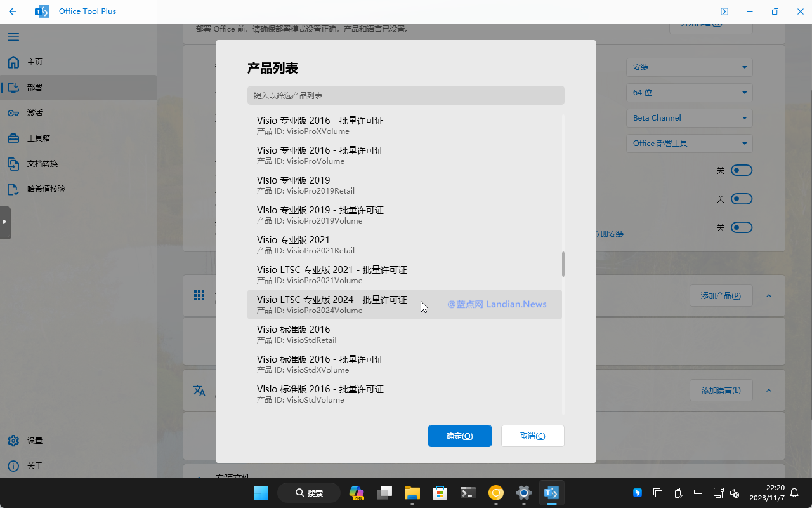Toggle the second 关 switch
Image resolution: width=812 pixels, height=508 pixels.
741,199
